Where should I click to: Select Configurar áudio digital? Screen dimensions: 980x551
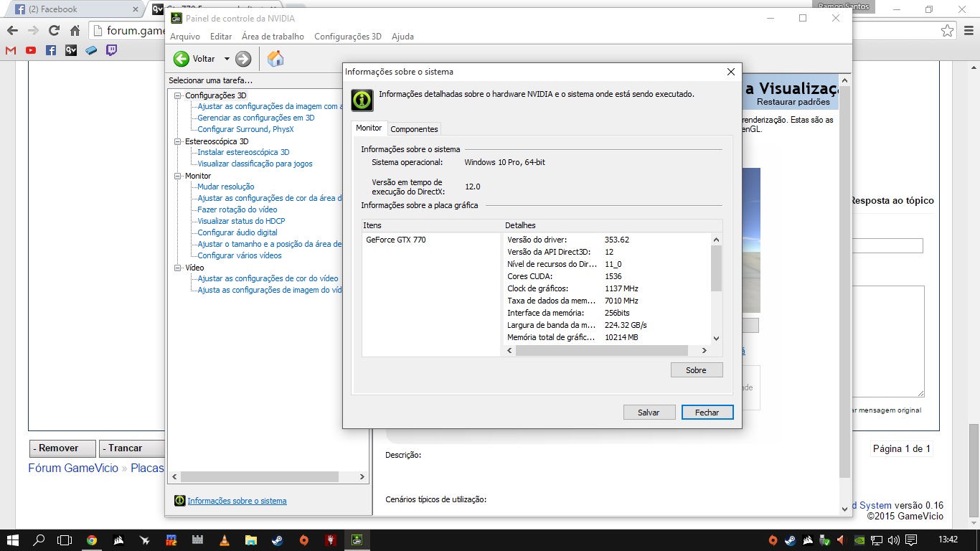tap(237, 232)
